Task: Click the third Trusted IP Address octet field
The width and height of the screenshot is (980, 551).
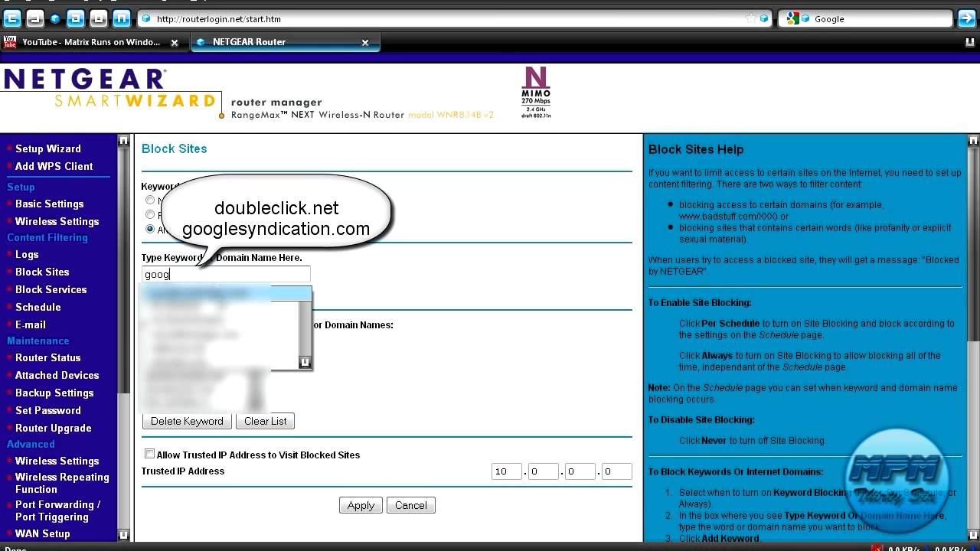Action: click(580, 471)
